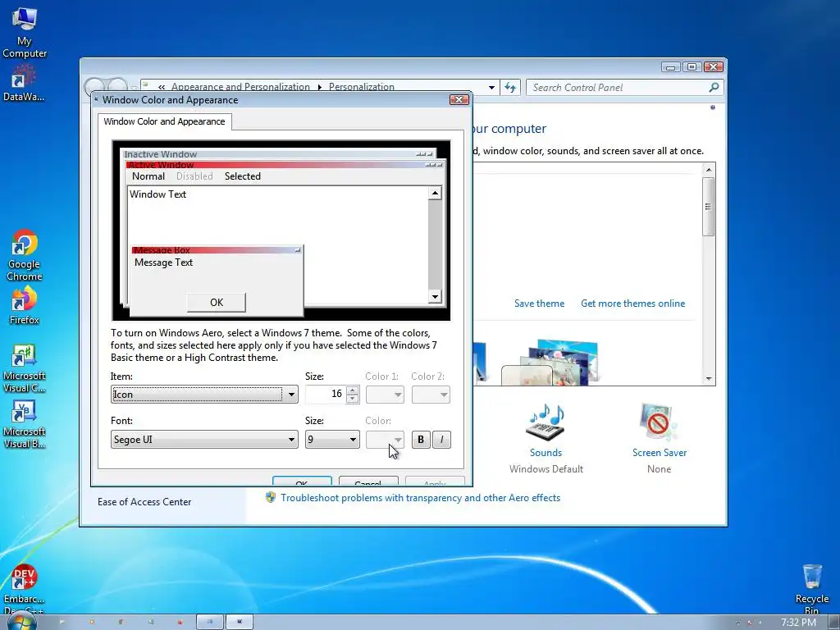Click Window Text area in preview
The width and height of the screenshot is (840, 630).
277,244
